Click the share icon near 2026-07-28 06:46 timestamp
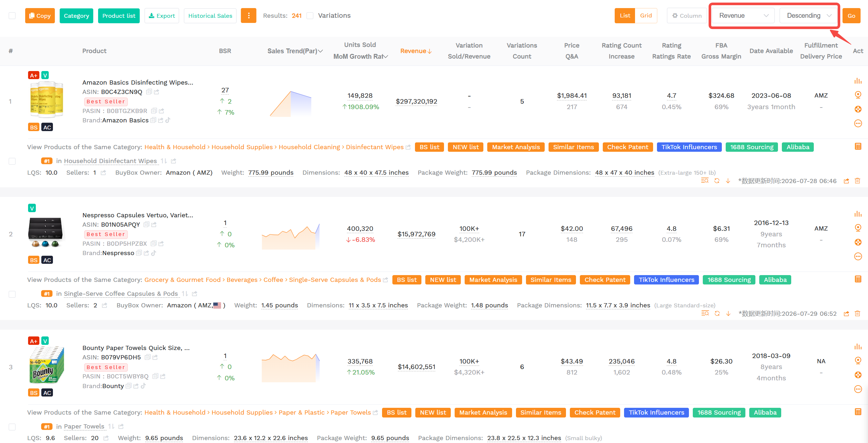 pos(846,181)
